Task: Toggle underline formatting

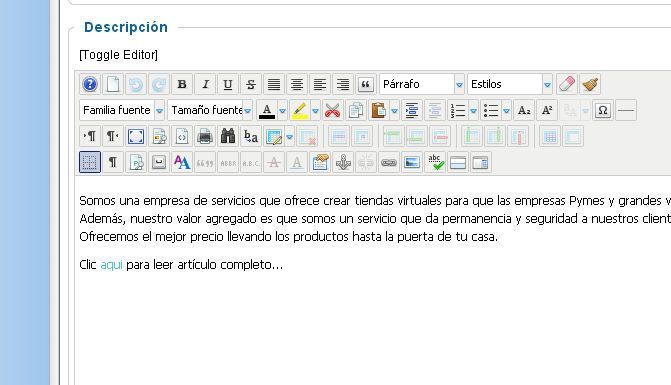Action: (228, 84)
